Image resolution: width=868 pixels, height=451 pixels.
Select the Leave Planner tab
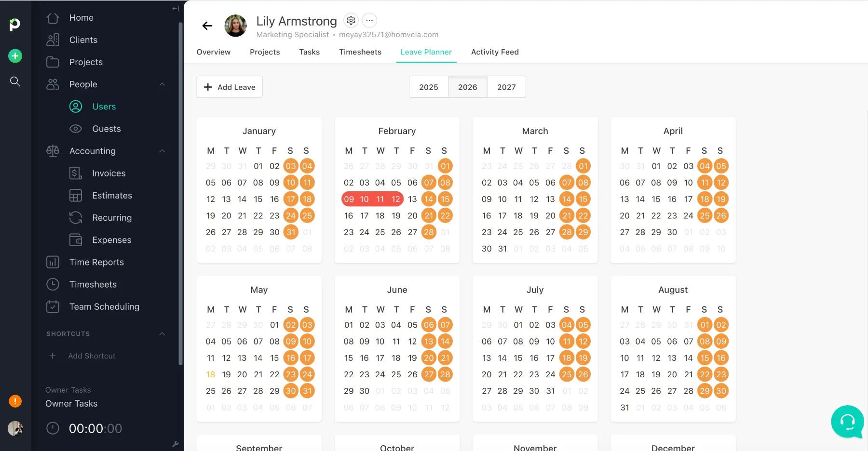(x=426, y=52)
